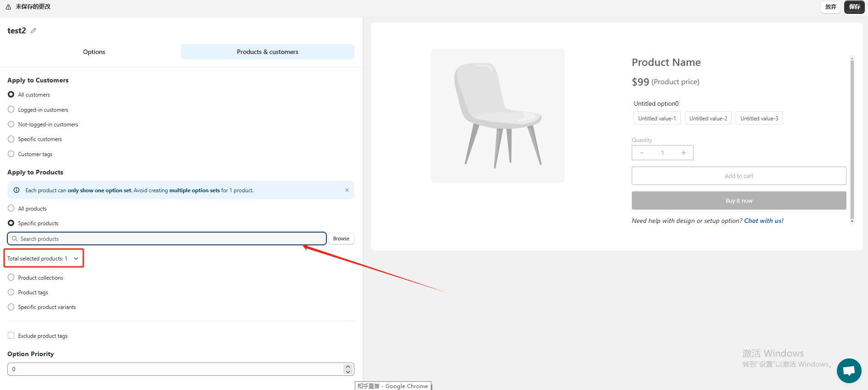Dismiss the option set info banner
The image size is (868, 390).
tap(347, 190)
